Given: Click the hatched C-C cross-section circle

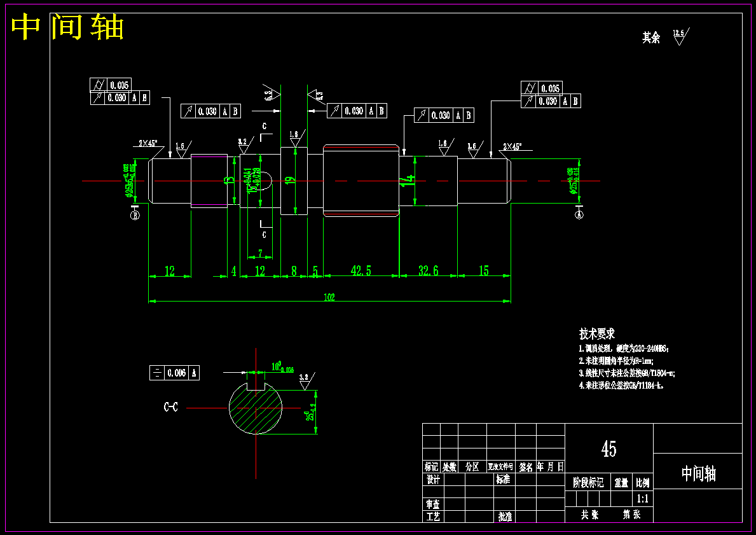Looking at the screenshot, I should tap(256, 407).
